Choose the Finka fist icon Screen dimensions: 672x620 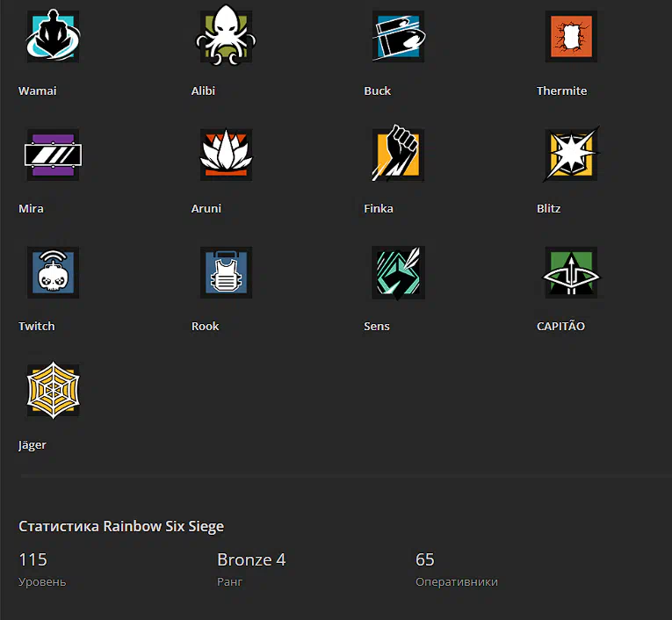(398, 154)
